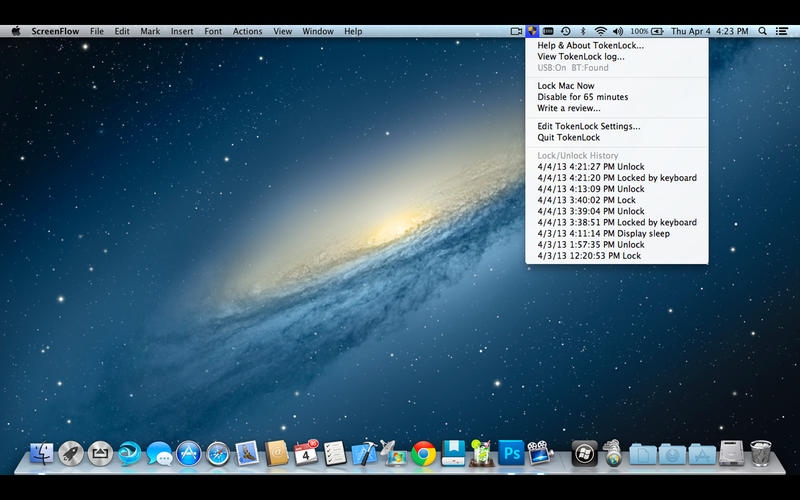Launch Photoshop from the Dock
Screen dimensions: 800x500
(511, 454)
